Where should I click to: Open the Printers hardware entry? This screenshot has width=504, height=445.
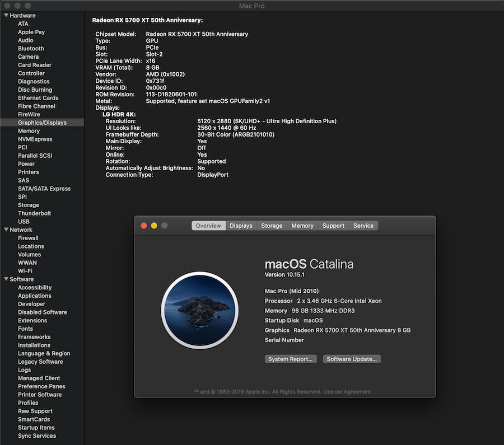29,172
